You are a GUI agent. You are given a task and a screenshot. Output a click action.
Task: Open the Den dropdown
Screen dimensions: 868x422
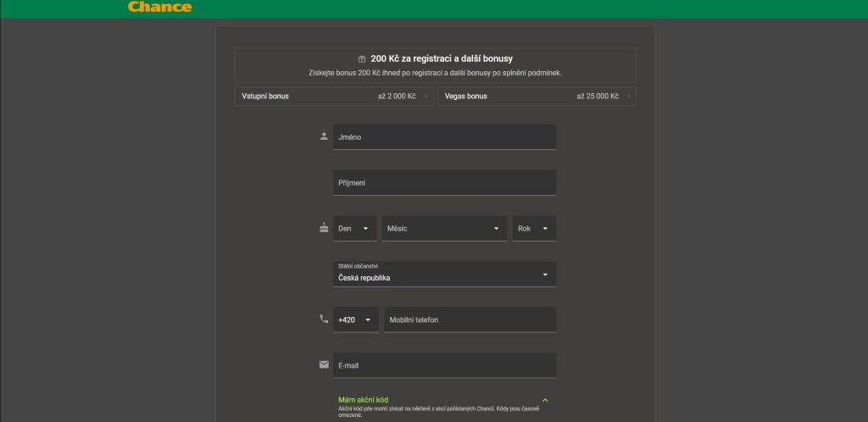click(x=355, y=229)
